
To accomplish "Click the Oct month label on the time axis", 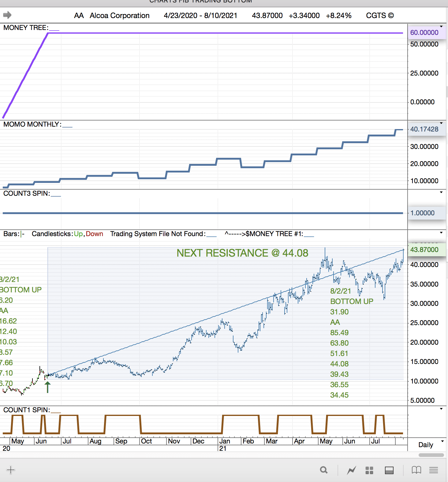I will (147, 441).
